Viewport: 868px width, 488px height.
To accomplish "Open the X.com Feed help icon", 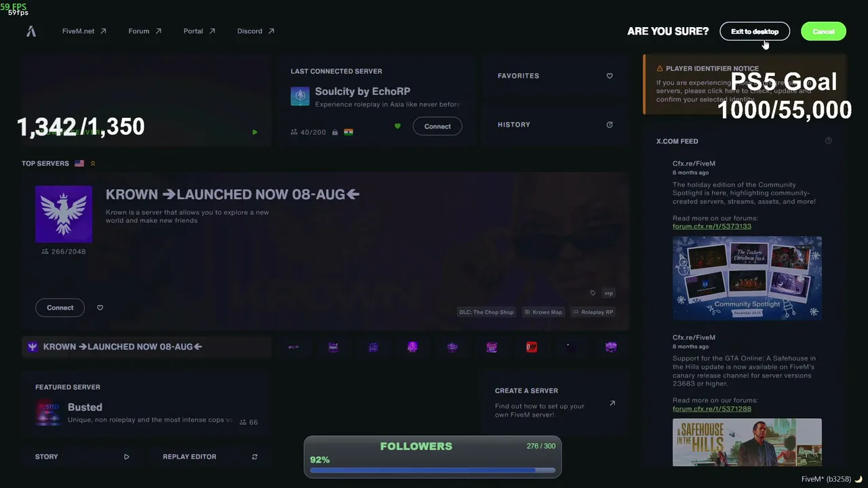I will 828,141.
